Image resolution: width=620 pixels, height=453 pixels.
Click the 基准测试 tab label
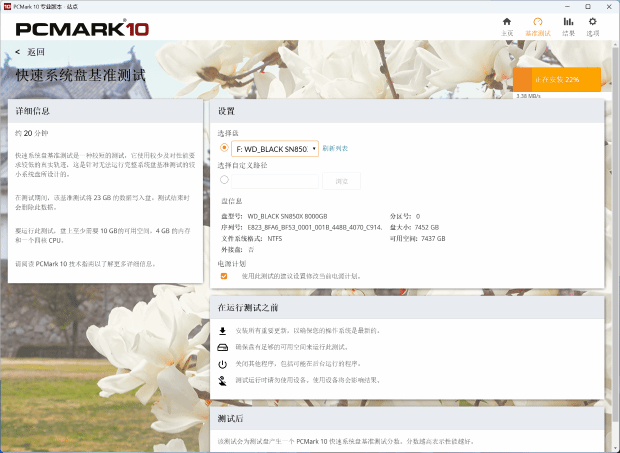pyautogui.click(x=538, y=33)
